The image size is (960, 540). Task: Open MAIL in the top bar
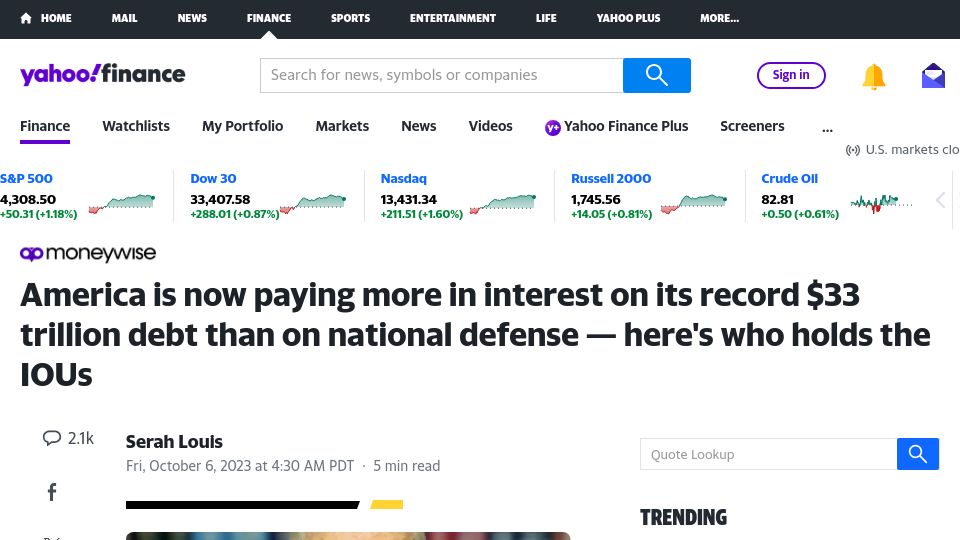coord(124,18)
